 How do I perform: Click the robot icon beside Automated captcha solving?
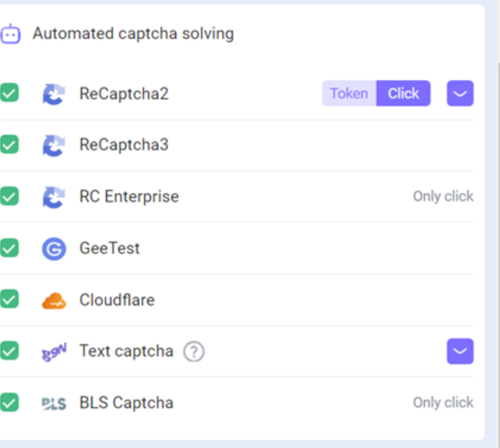(9, 34)
